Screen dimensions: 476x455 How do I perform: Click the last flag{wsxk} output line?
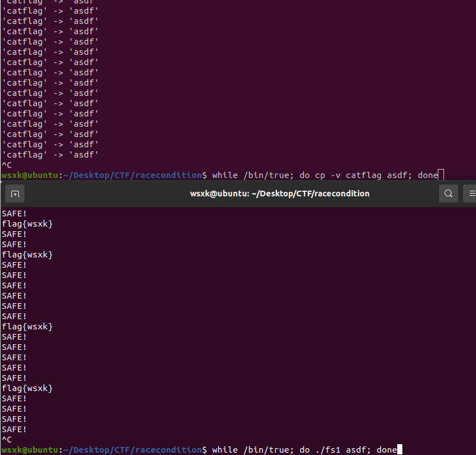point(27,388)
